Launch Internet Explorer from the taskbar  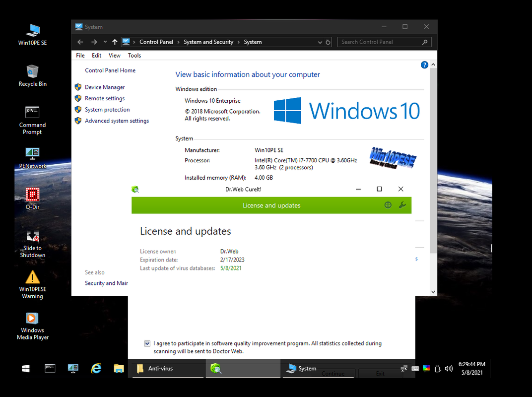(96, 369)
